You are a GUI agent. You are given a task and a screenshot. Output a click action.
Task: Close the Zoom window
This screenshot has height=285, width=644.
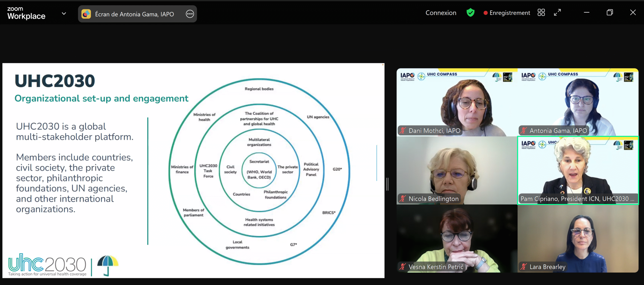(x=633, y=12)
